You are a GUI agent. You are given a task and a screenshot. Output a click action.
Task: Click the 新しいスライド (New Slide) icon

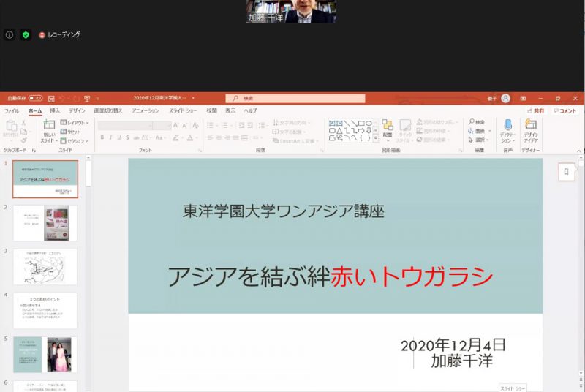(49, 124)
